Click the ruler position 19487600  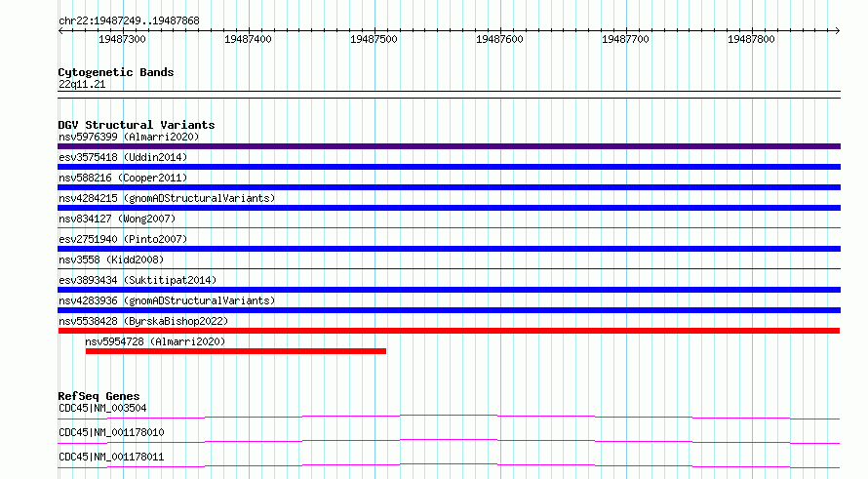[499, 39]
